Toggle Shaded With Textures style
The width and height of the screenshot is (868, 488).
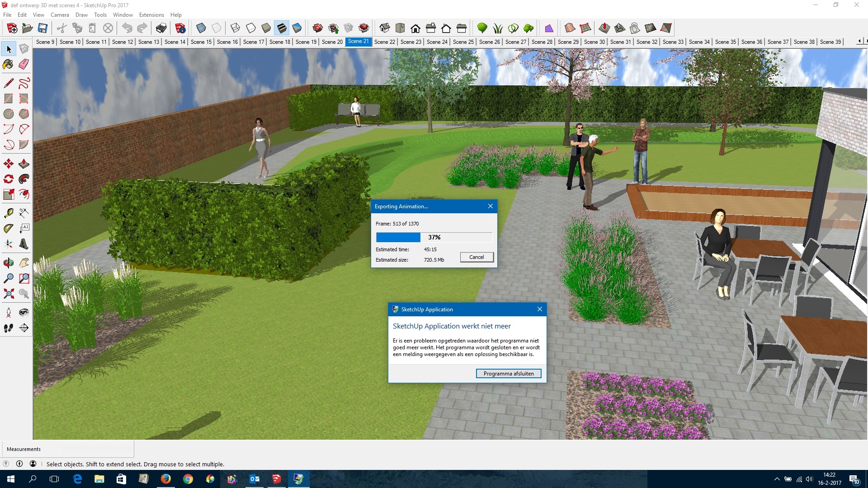click(282, 28)
